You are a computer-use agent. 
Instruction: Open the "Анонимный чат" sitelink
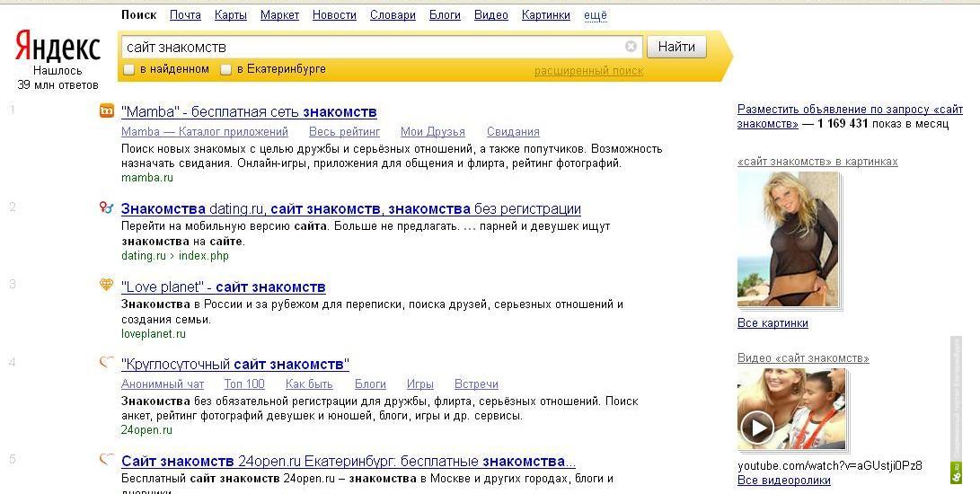163,384
